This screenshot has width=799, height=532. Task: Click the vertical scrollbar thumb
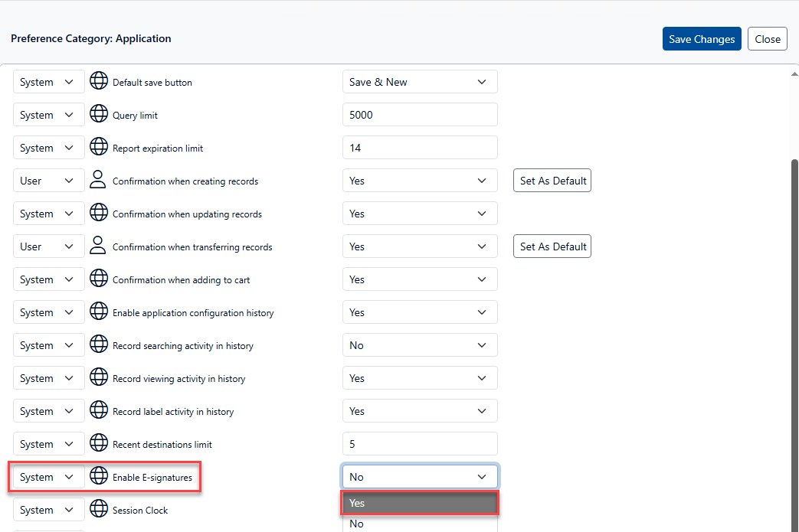(x=794, y=345)
